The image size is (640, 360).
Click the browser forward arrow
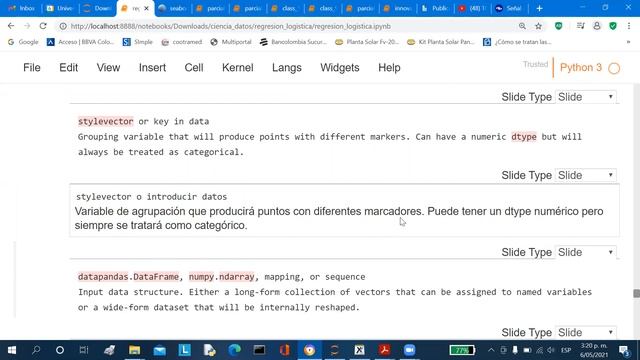(x=27, y=26)
